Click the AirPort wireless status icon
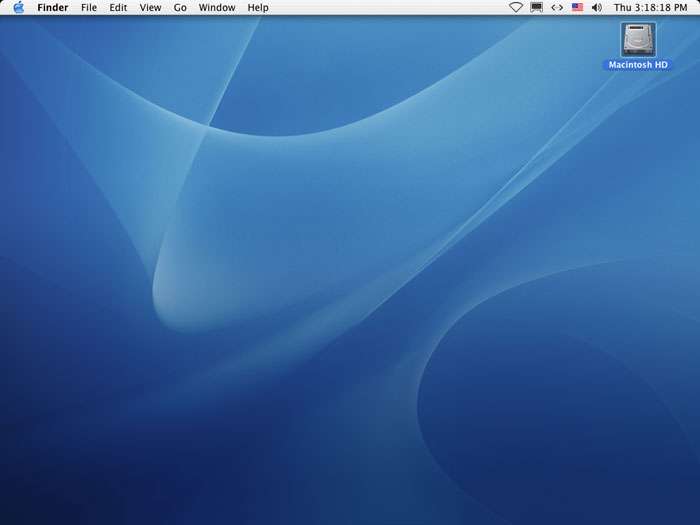 click(516, 7)
